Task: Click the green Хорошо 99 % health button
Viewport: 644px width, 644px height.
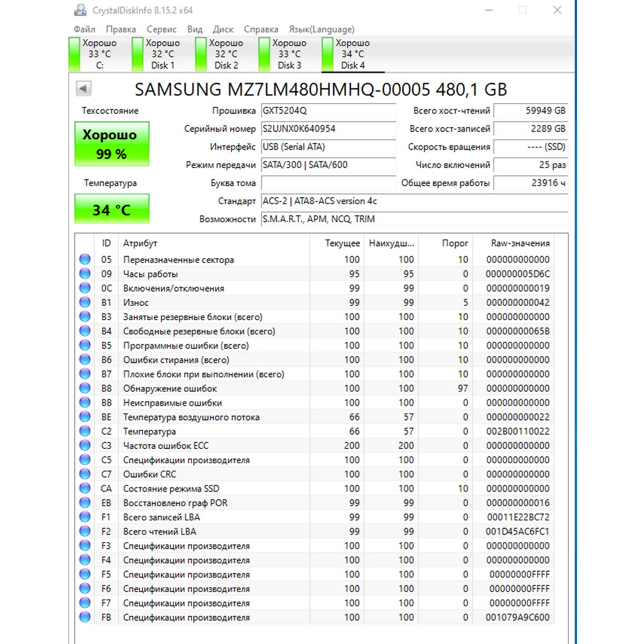Action: click(111, 144)
